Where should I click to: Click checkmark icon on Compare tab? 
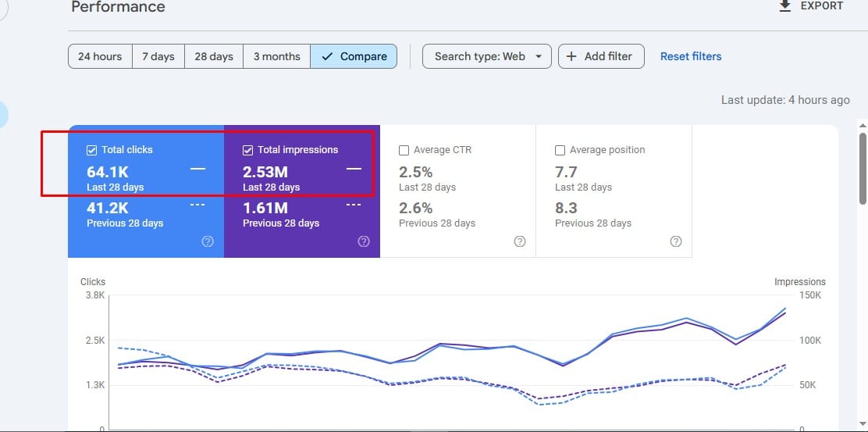click(x=327, y=56)
